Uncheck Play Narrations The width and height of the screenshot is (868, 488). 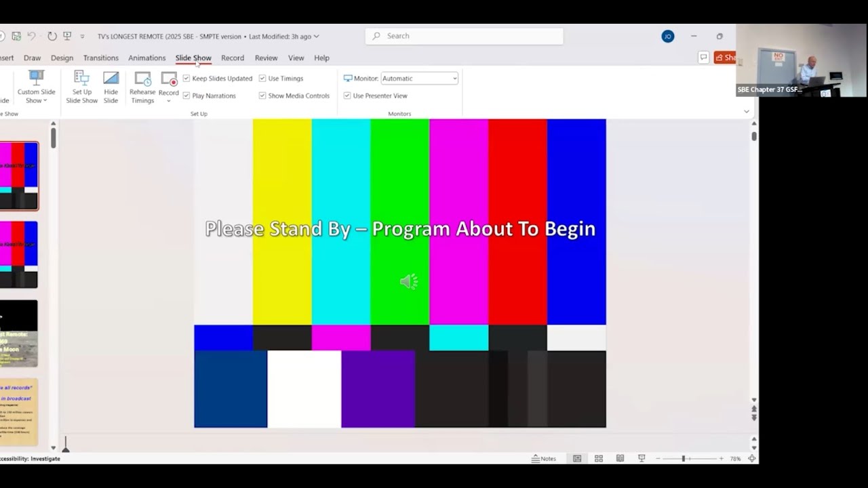pyautogui.click(x=186, y=96)
